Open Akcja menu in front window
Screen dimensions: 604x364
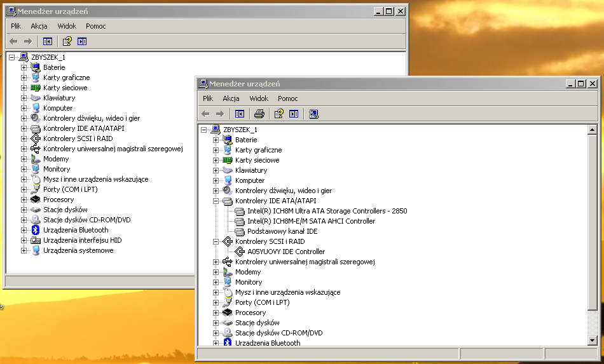pos(231,98)
